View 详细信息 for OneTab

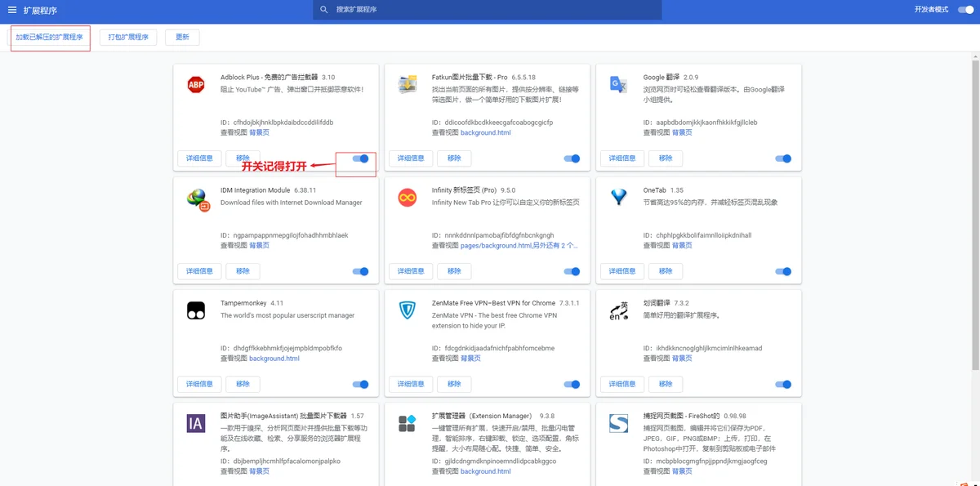point(622,271)
